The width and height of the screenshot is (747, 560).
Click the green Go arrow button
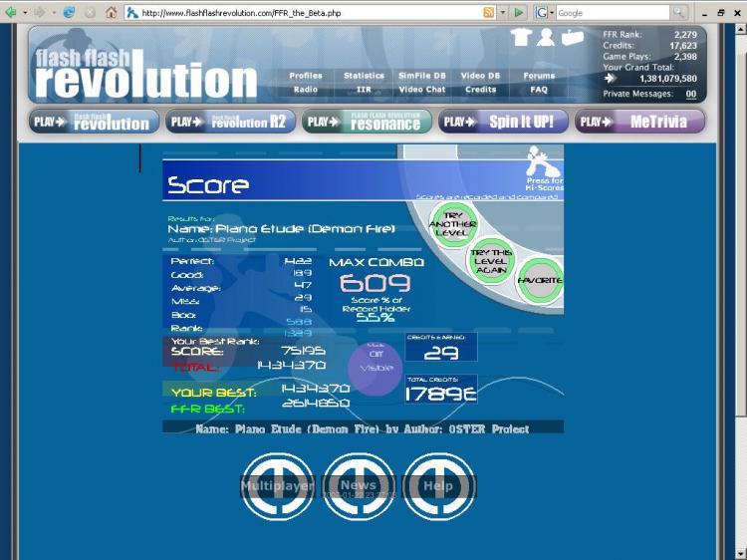(x=519, y=13)
